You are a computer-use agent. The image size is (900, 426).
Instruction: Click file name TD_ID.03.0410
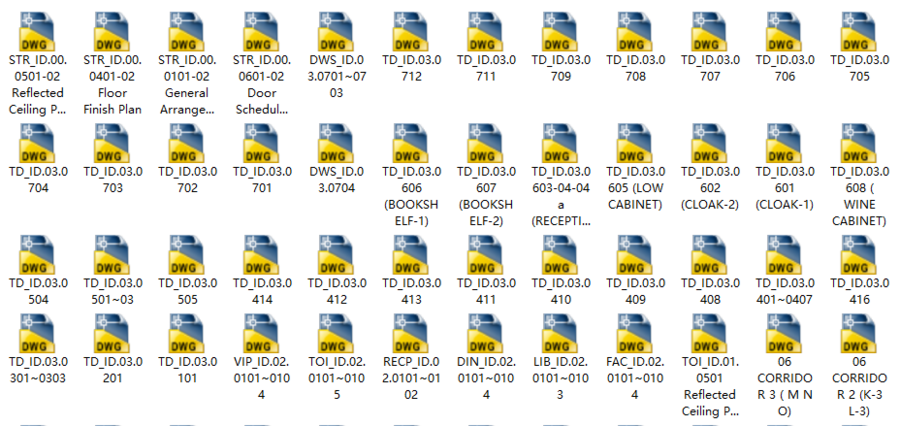click(561, 291)
